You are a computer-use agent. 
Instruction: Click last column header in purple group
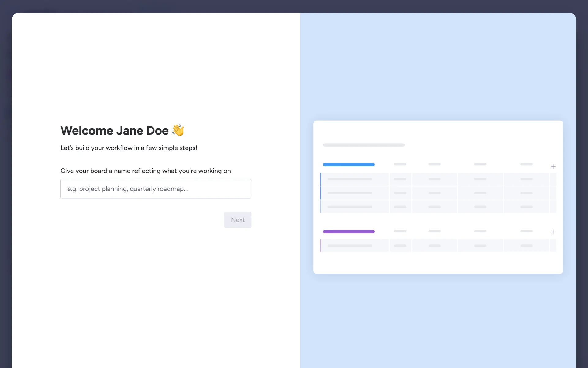coord(526,231)
